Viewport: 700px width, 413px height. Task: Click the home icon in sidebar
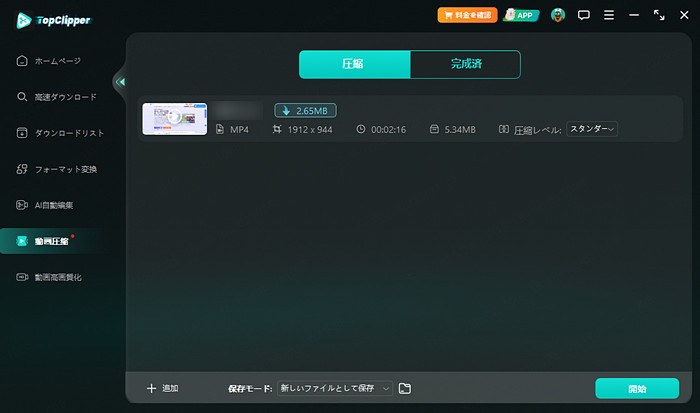coord(22,61)
